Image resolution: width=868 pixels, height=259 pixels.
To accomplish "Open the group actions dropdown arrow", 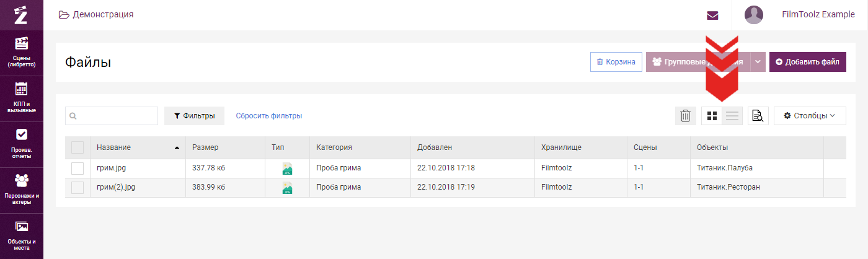I will click(x=758, y=62).
